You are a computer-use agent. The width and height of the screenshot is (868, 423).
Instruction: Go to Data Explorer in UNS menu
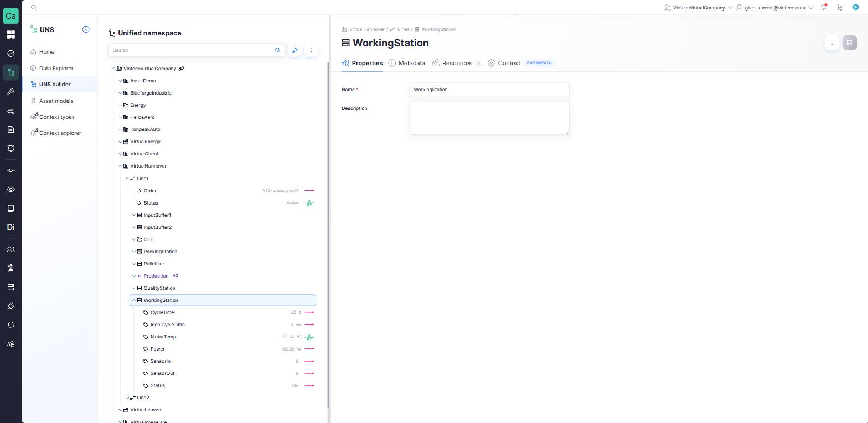point(56,69)
